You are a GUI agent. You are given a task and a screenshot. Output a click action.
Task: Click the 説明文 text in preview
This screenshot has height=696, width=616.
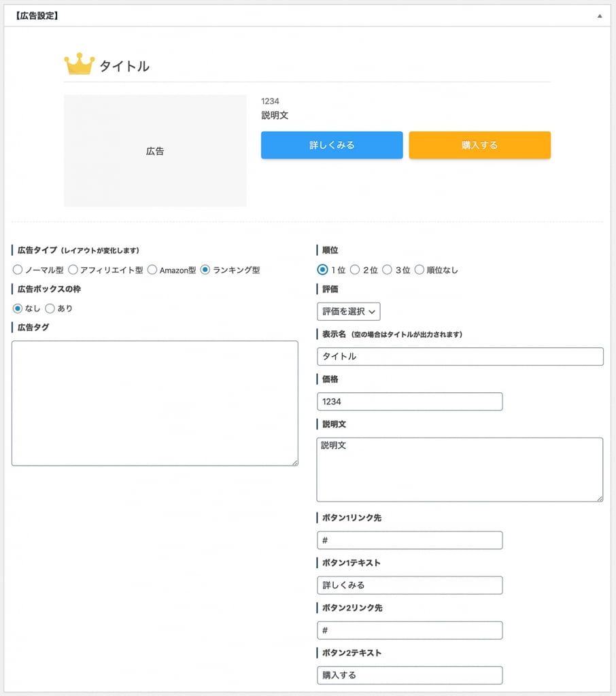click(275, 116)
